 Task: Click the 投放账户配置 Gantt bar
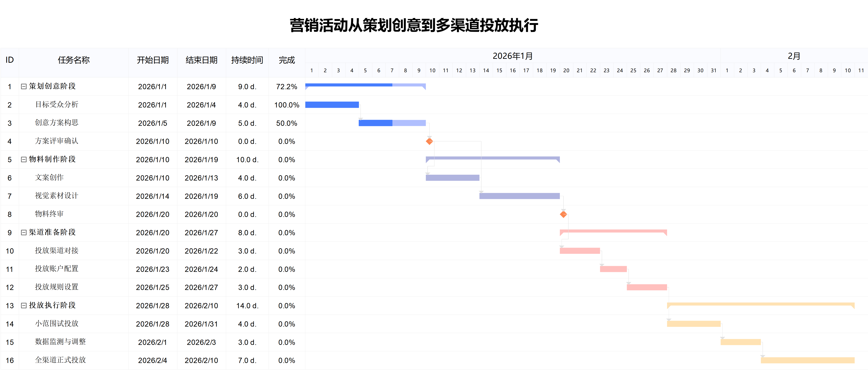[x=613, y=269]
